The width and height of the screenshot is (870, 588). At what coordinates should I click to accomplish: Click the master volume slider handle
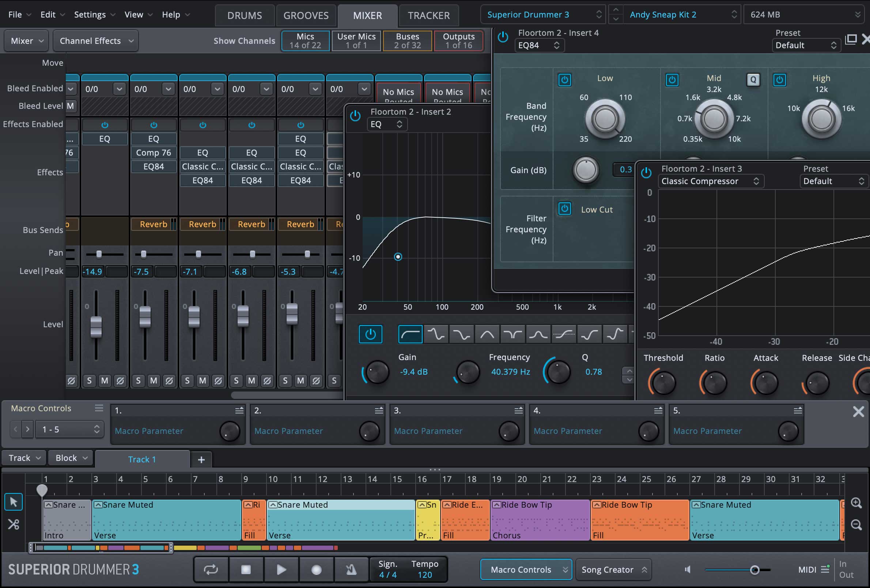tap(755, 570)
